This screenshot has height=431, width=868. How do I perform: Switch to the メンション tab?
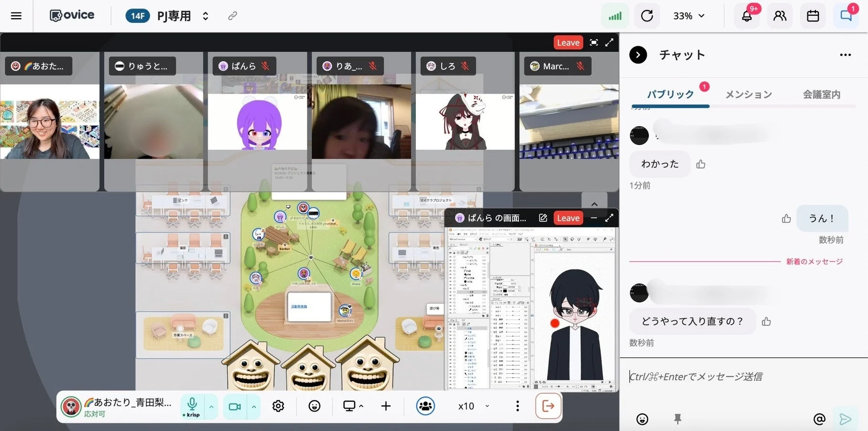point(749,95)
